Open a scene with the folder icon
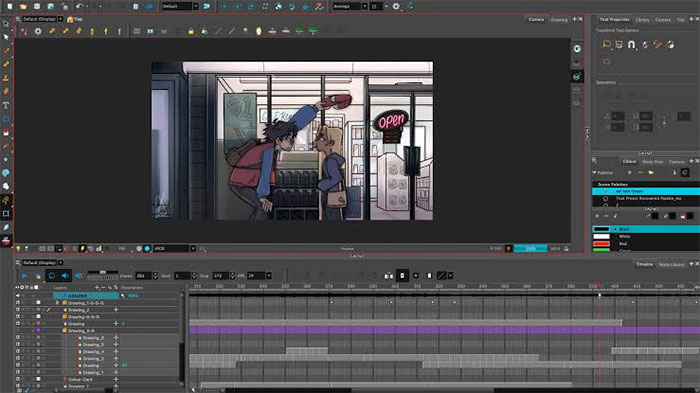This screenshot has width=700, height=393. pyautogui.click(x=23, y=6)
